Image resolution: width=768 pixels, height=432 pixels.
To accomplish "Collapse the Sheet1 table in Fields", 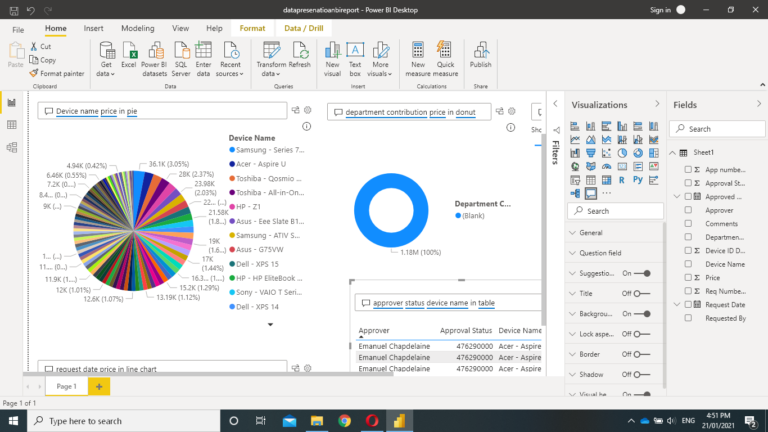I will tap(672, 153).
